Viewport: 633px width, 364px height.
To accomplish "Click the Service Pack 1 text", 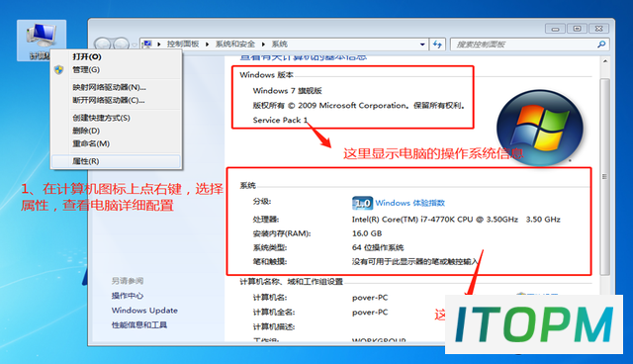I will [280, 120].
